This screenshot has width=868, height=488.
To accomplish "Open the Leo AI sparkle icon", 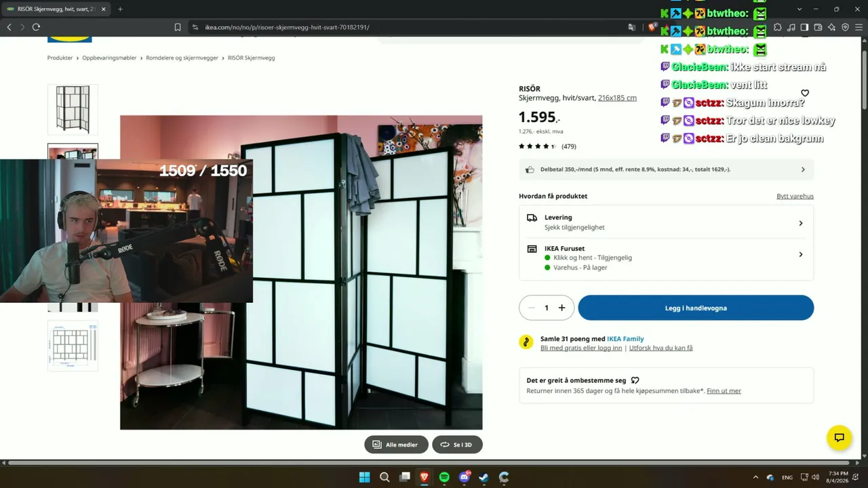I will (x=831, y=27).
